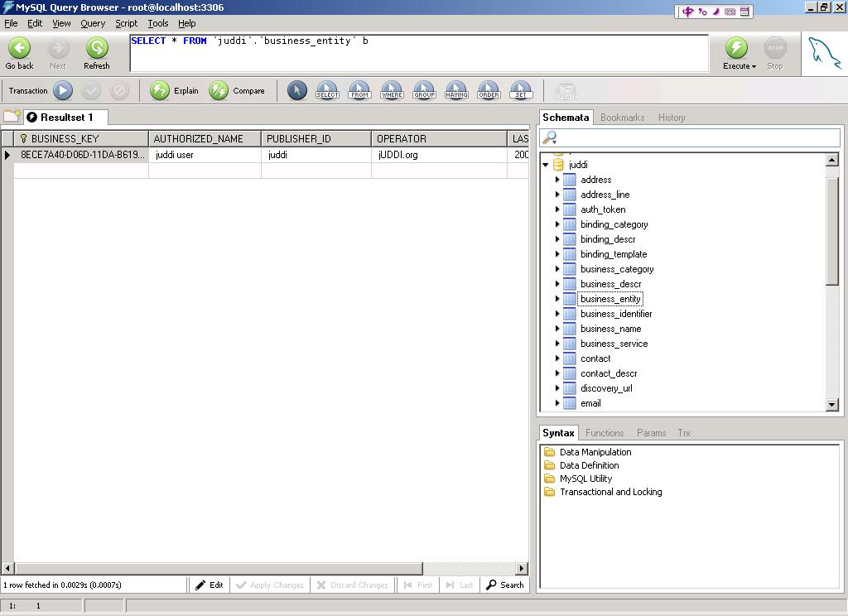Screen dimensions: 848x616
Task: Select the business_descr table
Action: click(x=610, y=284)
